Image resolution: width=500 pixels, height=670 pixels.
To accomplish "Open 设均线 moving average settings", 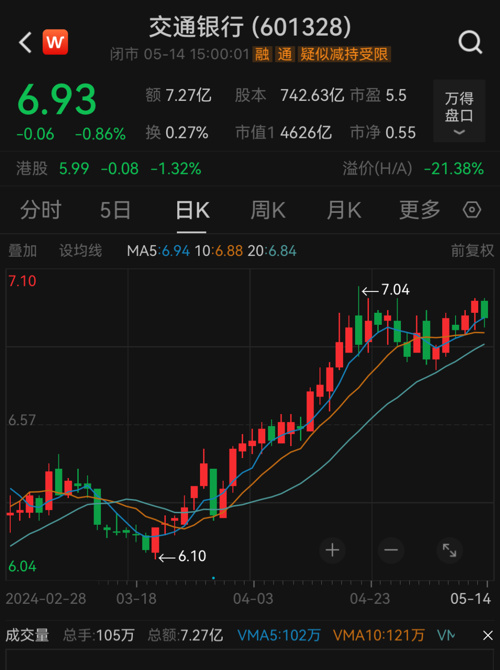I will [x=81, y=250].
